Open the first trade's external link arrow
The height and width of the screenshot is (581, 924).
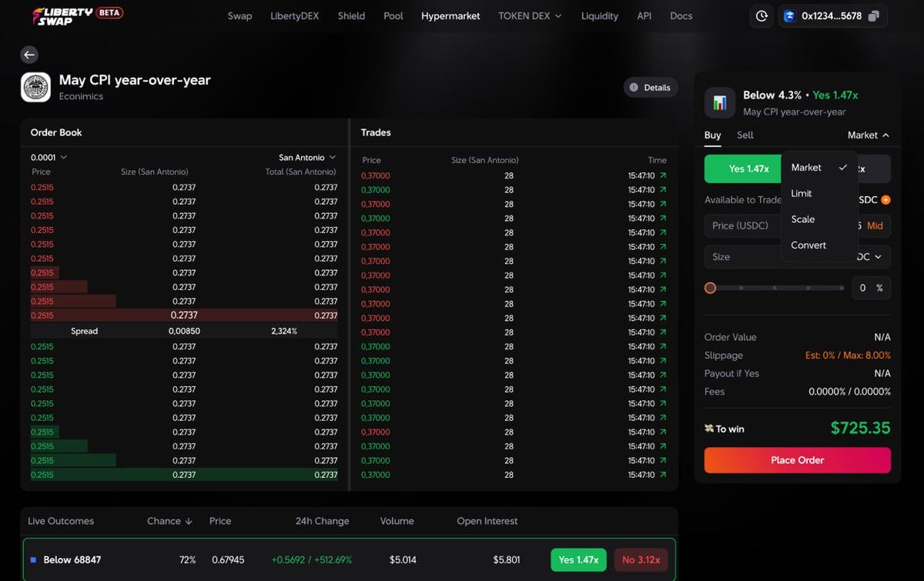[663, 175]
